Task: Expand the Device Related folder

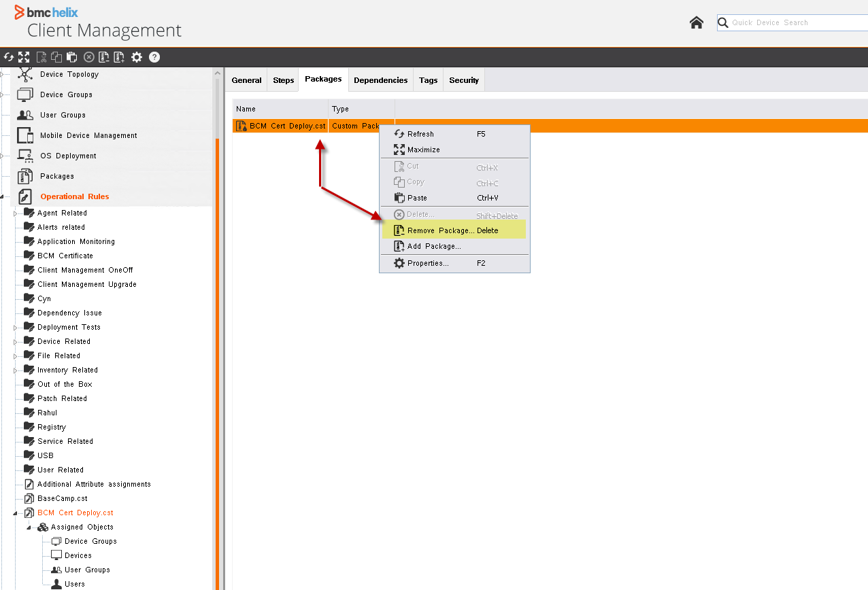Action: [15, 342]
